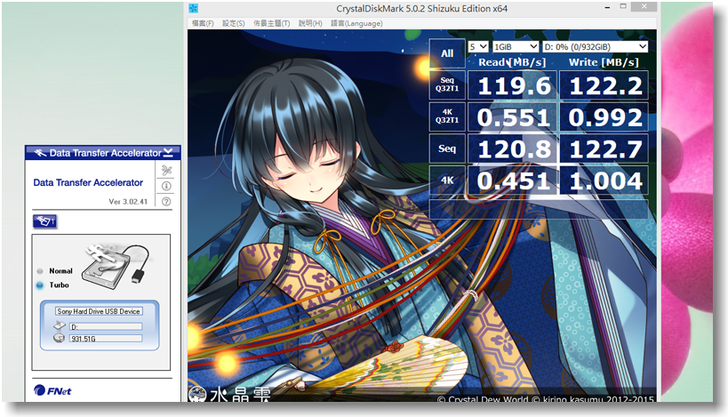
Task: Run the Seq Q32T1 benchmark test
Action: 447,85
